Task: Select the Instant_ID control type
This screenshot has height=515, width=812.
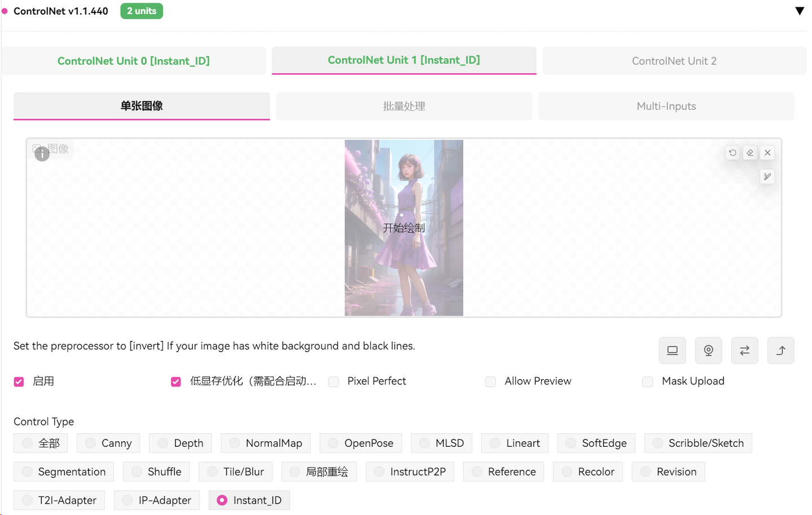Action: (249, 500)
